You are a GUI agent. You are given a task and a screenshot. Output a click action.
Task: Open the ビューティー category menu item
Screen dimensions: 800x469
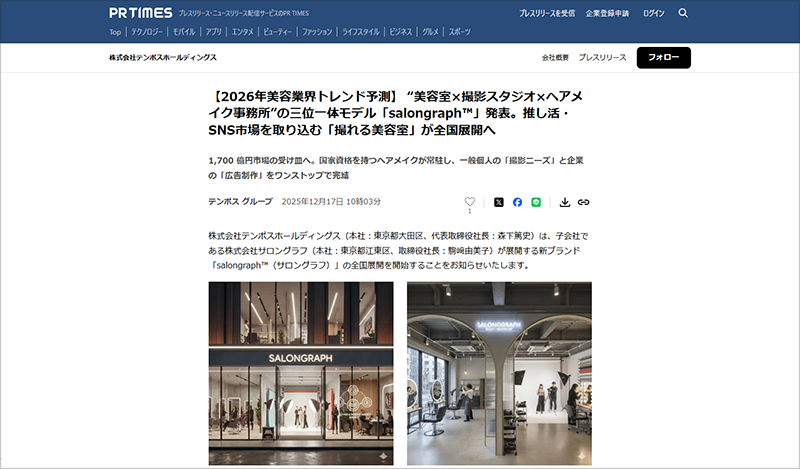pos(278,32)
